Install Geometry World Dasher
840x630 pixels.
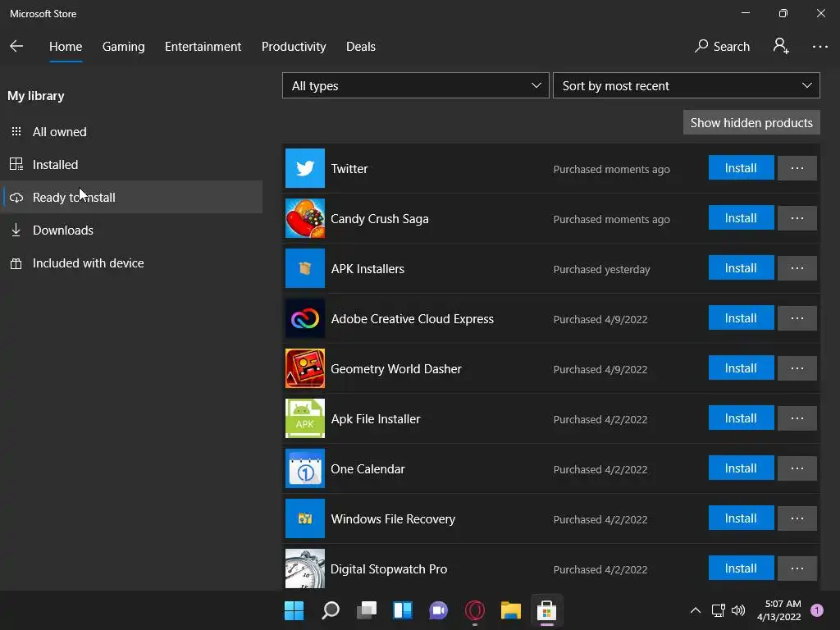(x=741, y=367)
